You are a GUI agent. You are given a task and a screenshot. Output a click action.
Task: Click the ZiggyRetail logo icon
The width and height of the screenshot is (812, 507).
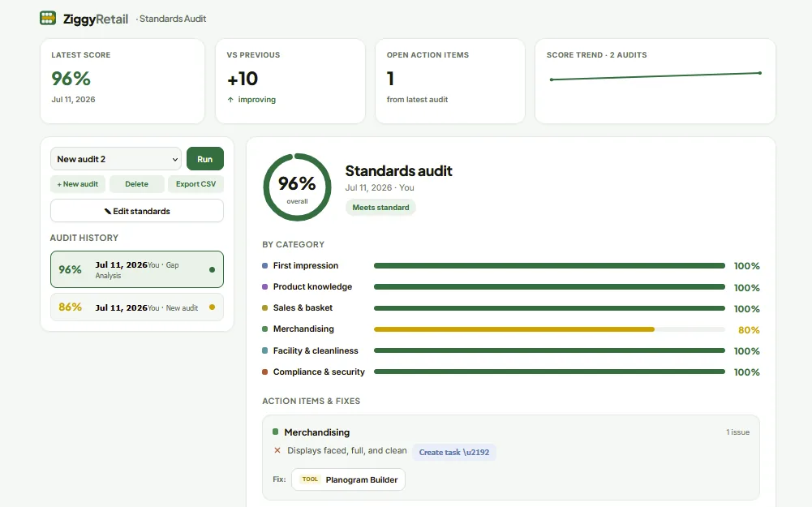(x=48, y=18)
